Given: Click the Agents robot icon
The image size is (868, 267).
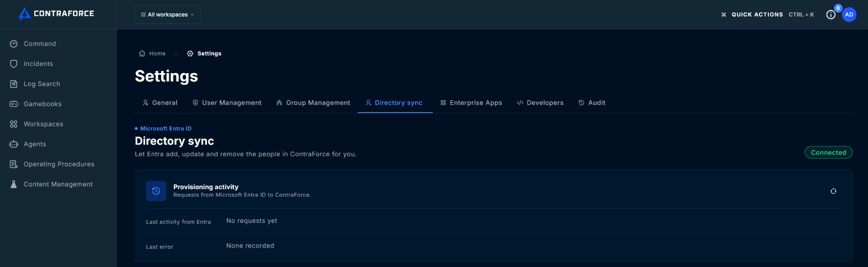Looking at the screenshot, I should point(14,144).
